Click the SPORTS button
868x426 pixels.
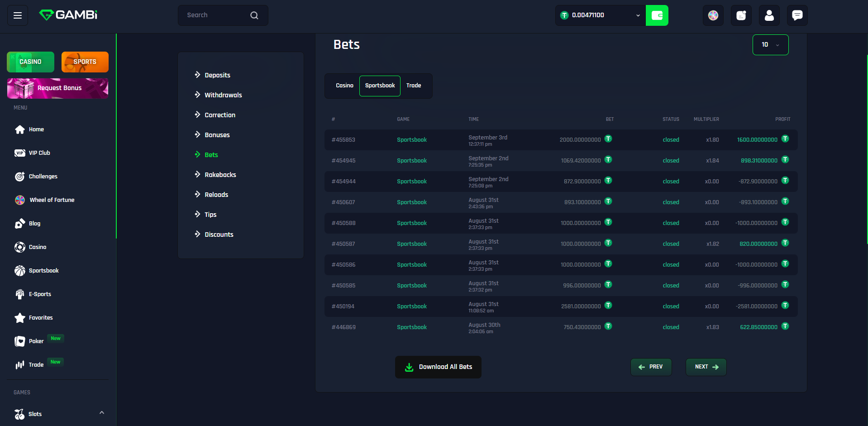pyautogui.click(x=85, y=62)
